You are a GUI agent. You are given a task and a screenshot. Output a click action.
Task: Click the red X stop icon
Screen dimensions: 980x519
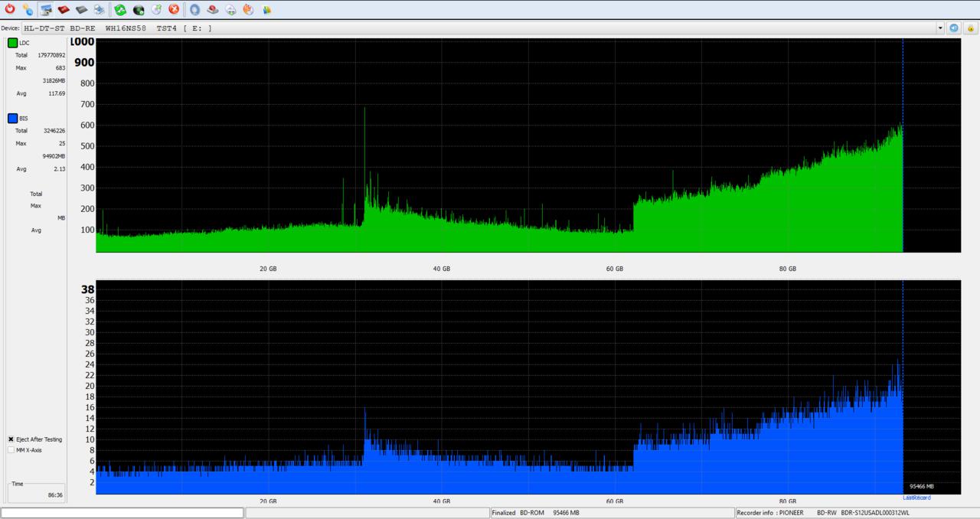tap(174, 9)
